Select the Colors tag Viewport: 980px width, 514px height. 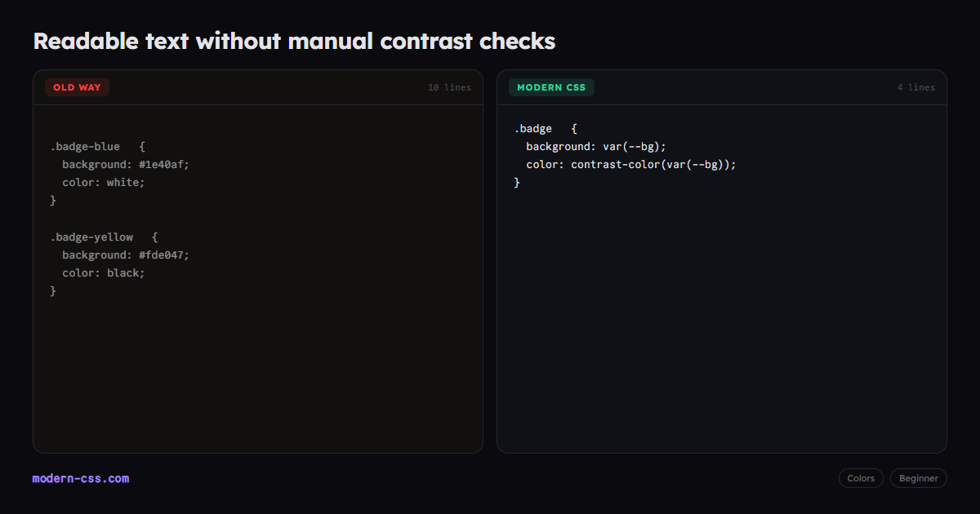coord(861,478)
